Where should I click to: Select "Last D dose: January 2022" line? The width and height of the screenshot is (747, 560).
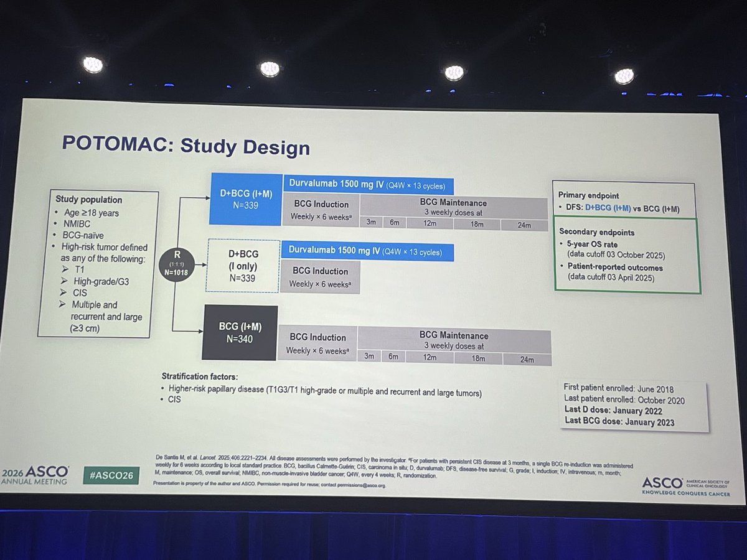[613, 411]
